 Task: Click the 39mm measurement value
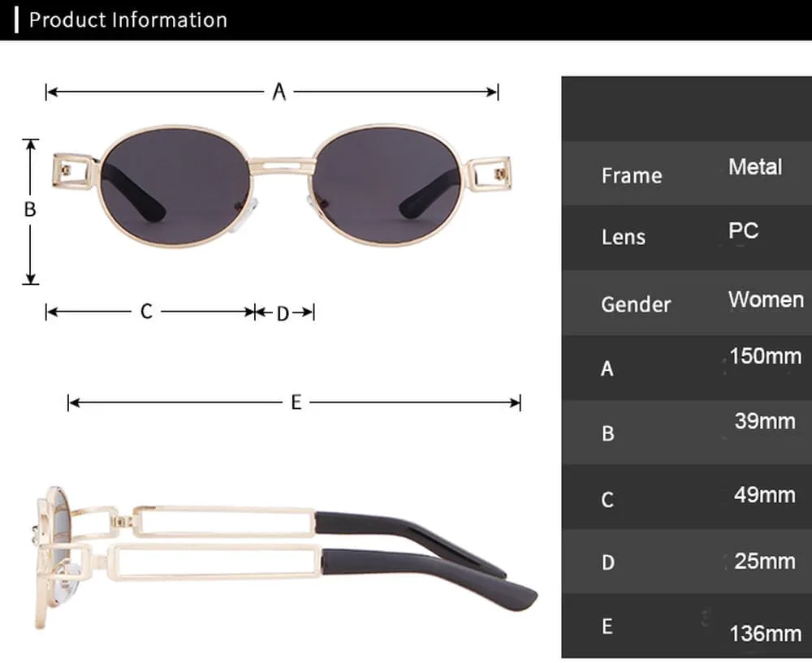[765, 421]
